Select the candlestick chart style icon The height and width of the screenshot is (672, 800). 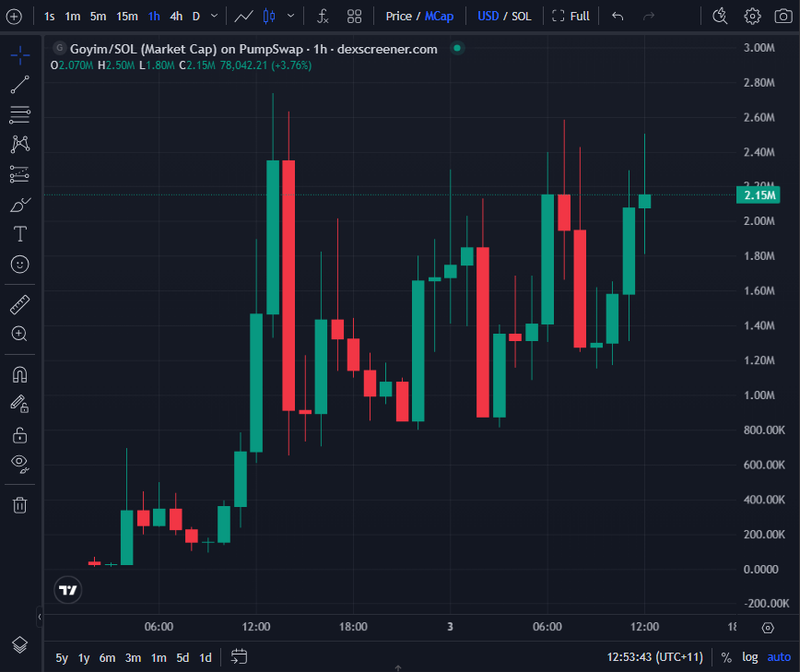click(x=269, y=17)
